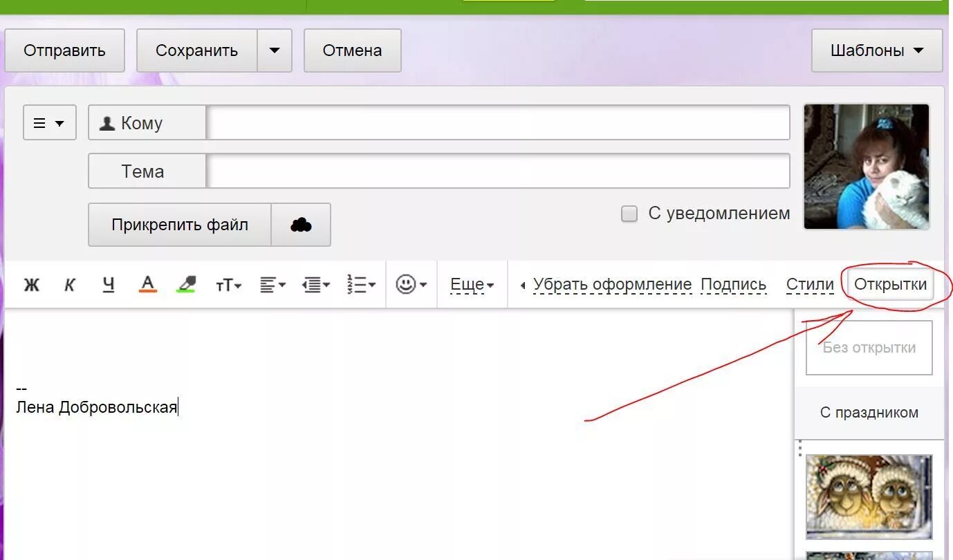Collapse toolbar with small left arrow

(x=523, y=285)
